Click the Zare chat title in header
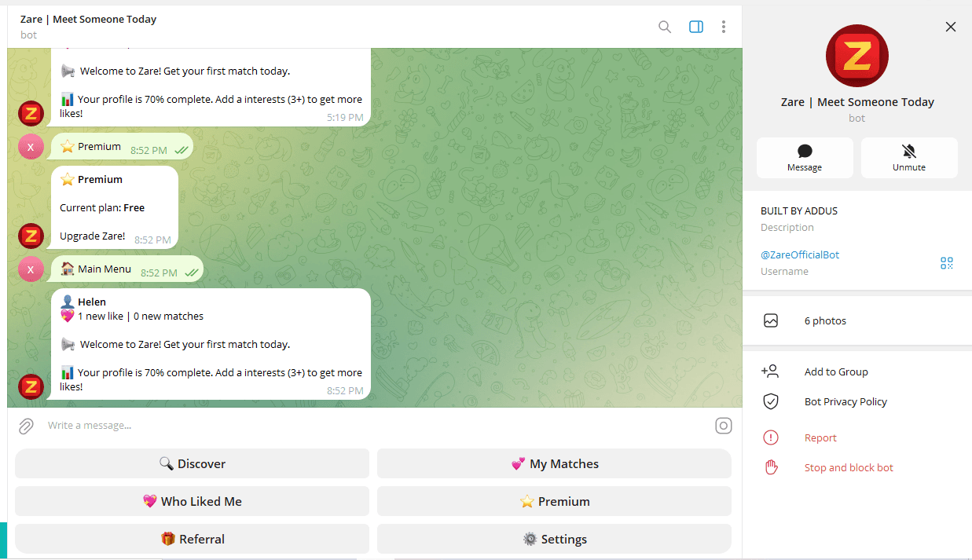Viewport: 972px width, 560px height. (88, 19)
